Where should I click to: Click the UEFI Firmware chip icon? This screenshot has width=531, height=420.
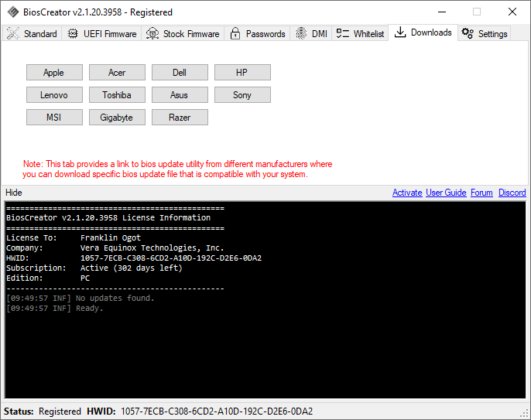[73, 33]
